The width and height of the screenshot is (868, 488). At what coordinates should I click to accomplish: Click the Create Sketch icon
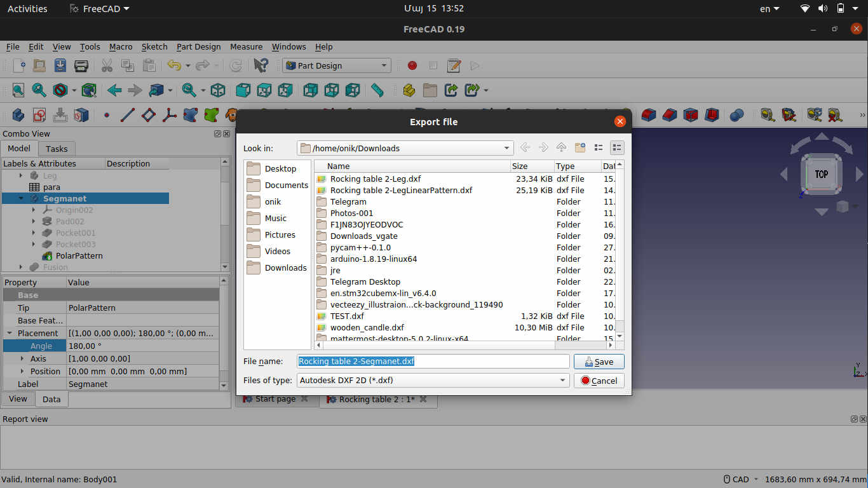click(39, 115)
